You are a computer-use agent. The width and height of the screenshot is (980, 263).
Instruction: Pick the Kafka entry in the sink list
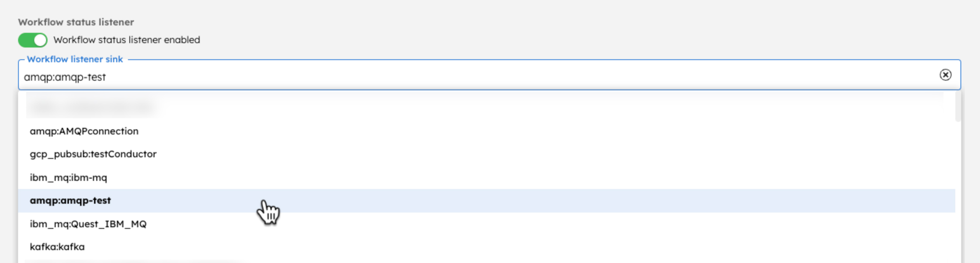click(x=58, y=247)
